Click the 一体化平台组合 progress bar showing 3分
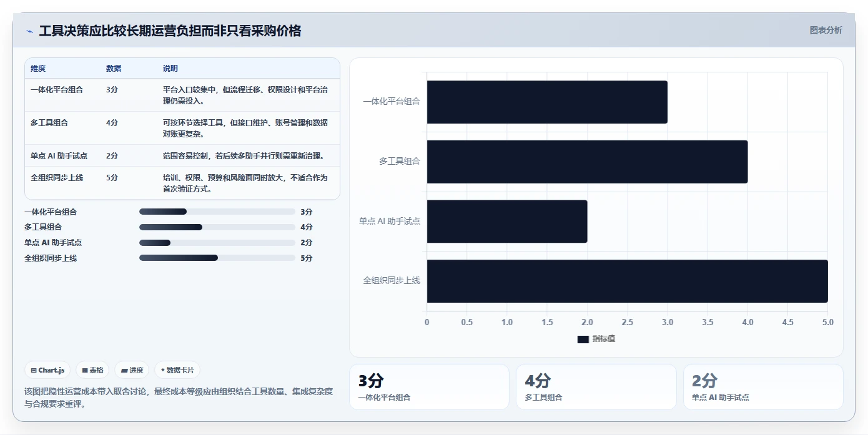Viewport: 868px width, 435px height. [217, 212]
